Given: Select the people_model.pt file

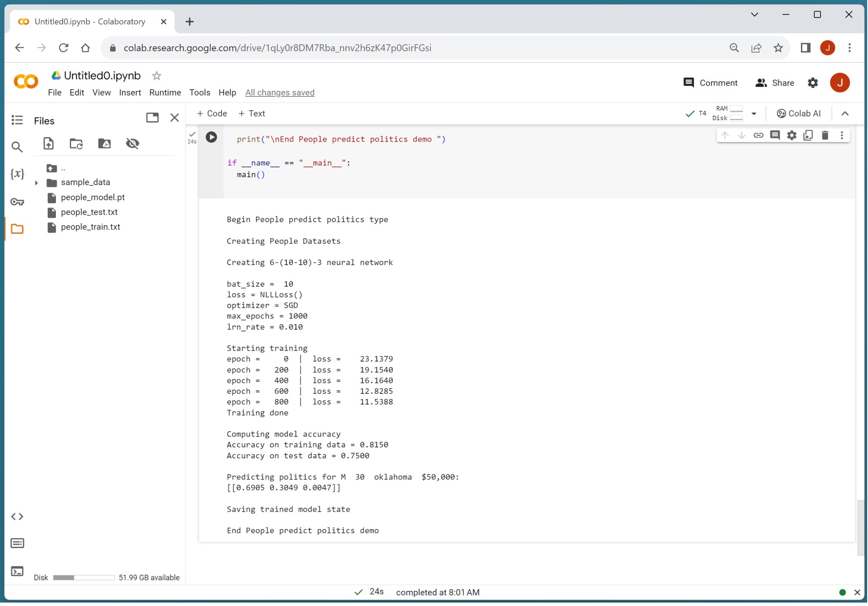Looking at the screenshot, I should [92, 197].
